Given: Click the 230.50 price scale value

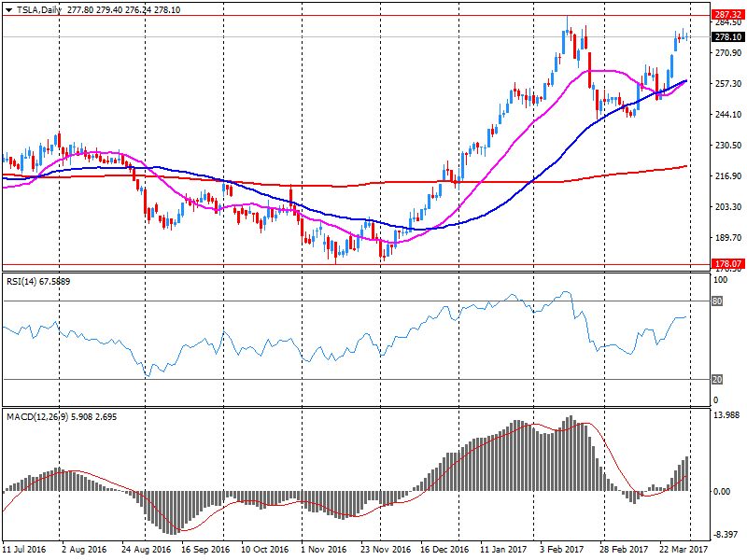Looking at the screenshot, I should pyautogui.click(x=727, y=146).
